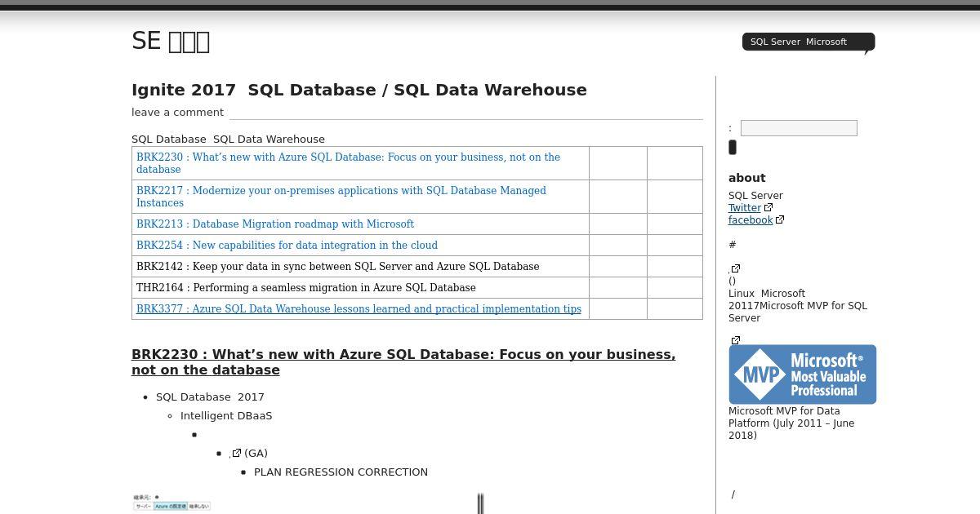Open BRK3377 Azure SQL Data Warehouse lessons link
Screen dimensions: 980x514
click(359, 308)
